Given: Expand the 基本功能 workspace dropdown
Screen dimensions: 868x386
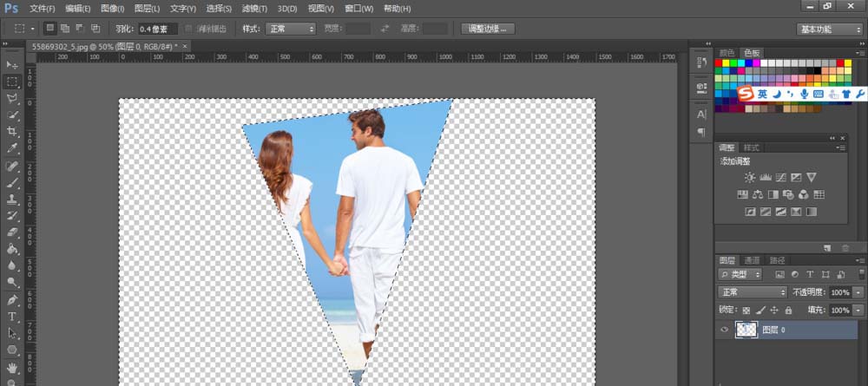Looking at the screenshot, I should (x=830, y=29).
